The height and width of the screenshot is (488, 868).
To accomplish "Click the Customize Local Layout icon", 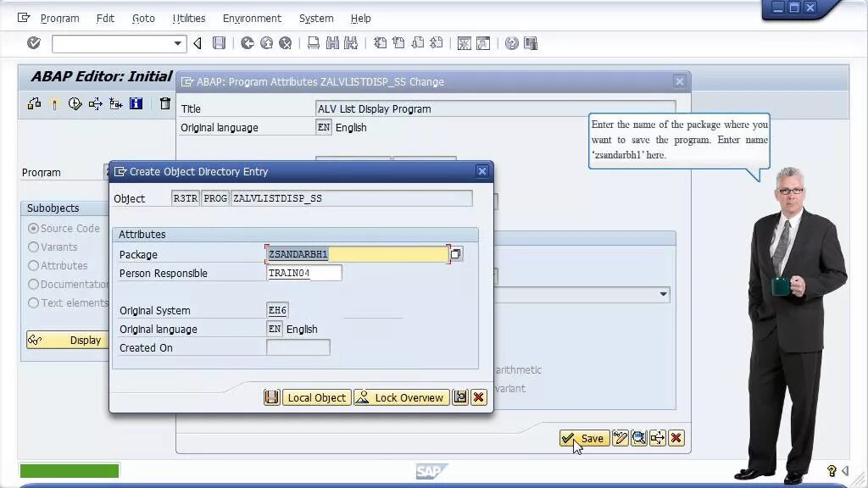I will tap(531, 43).
